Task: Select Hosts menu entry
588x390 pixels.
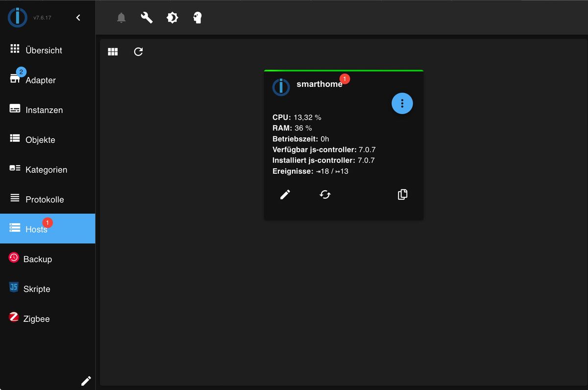Action: click(x=48, y=229)
